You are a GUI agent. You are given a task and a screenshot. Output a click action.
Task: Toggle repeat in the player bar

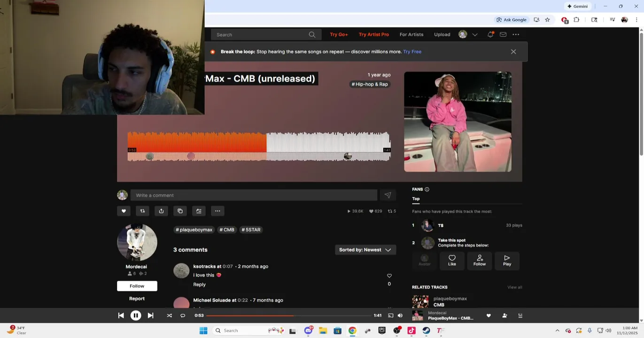(183, 316)
